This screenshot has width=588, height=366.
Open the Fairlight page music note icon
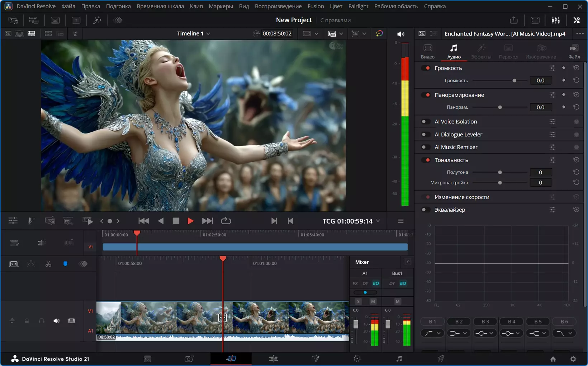(399, 358)
